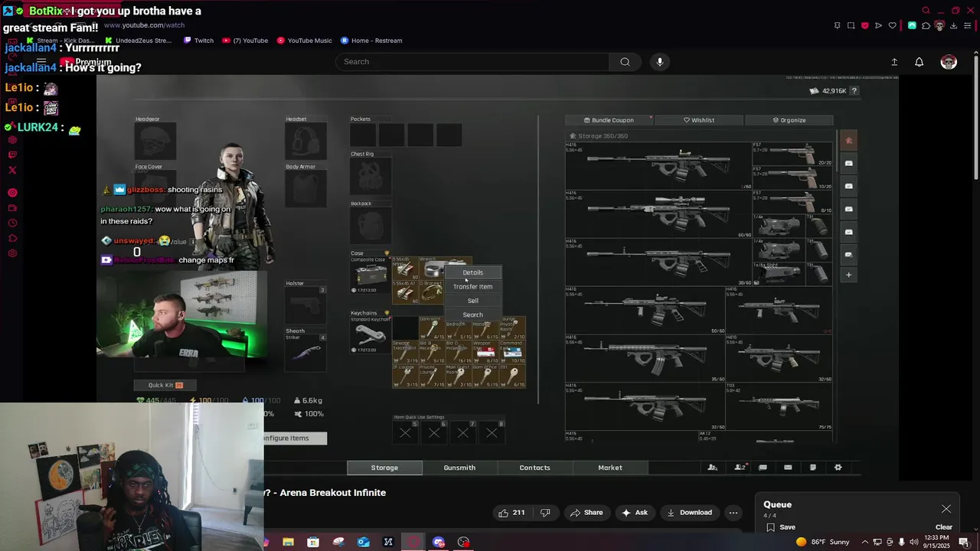
Task: Open YouTube notifications bell
Action: click(x=919, y=62)
